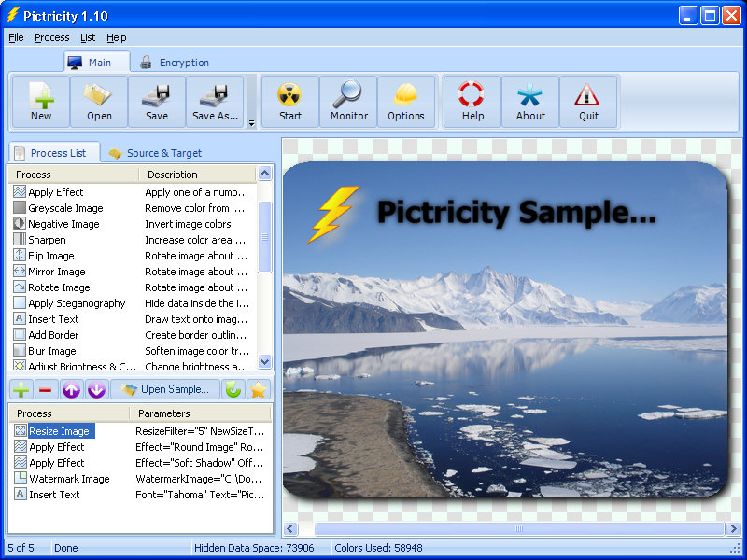
Task: Select the Watermark Image queued process
Action: pyautogui.click(x=140, y=479)
